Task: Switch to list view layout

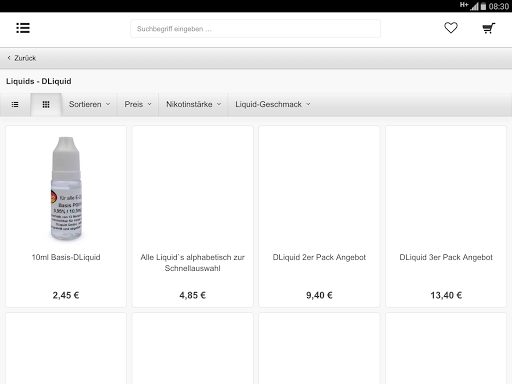Action: click(15, 105)
